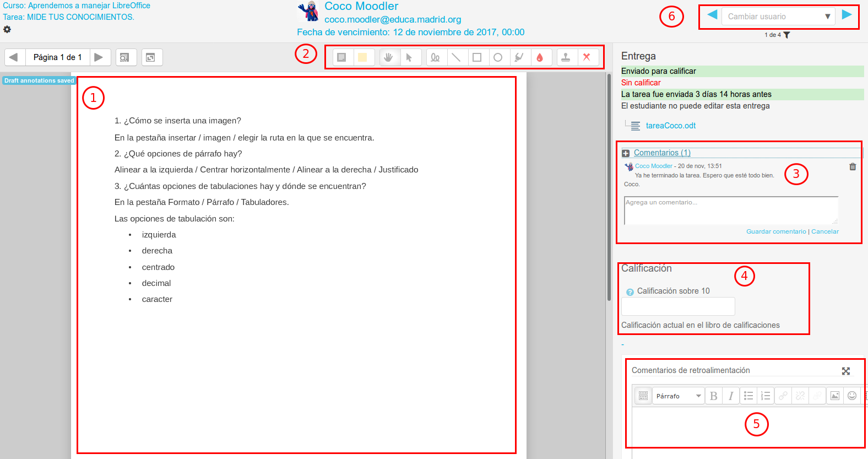Focus the grade input field
This screenshot has height=459, width=868.
pos(678,306)
